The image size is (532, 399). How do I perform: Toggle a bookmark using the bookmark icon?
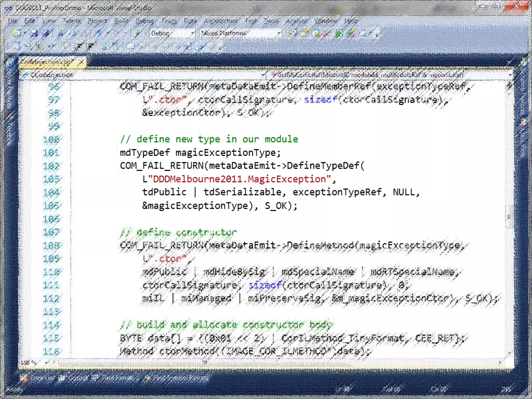[x=130, y=46]
